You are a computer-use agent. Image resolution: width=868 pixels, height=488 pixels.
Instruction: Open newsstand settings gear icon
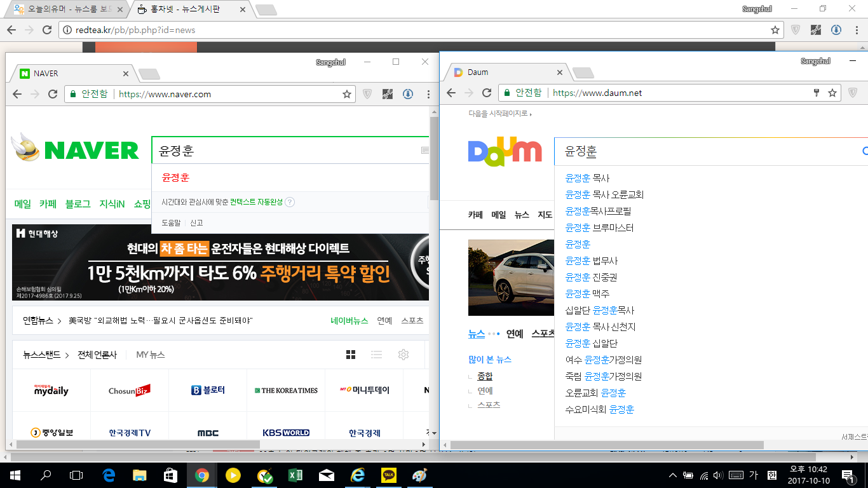(403, 355)
